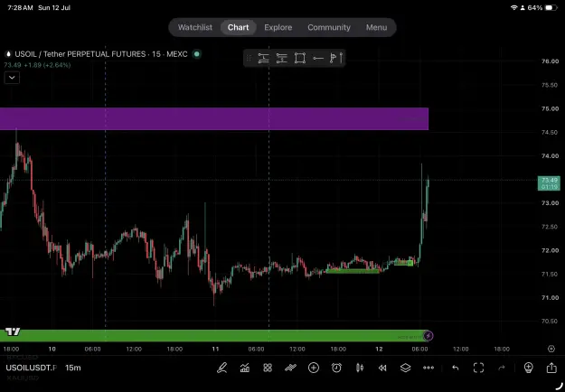Select the Short Position drawing tool

pyautogui.click(x=281, y=59)
